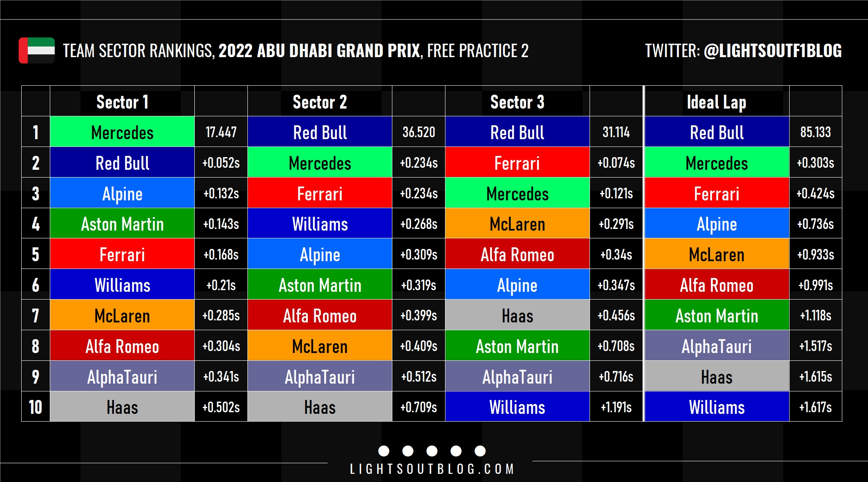Click the Alfa Romeo cell in Sector 3
868x482 pixels.
click(x=517, y=254)
